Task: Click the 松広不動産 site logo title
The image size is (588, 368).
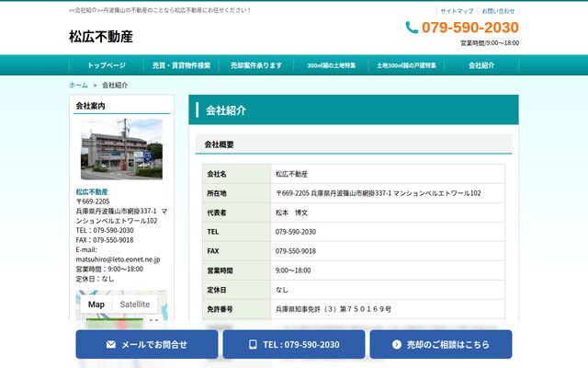Action: [x=101, y=37]
